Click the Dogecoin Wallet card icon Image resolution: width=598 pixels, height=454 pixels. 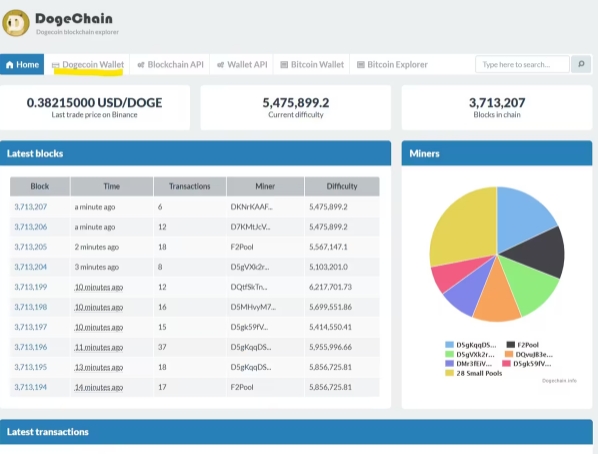click(x=56, y=65)
